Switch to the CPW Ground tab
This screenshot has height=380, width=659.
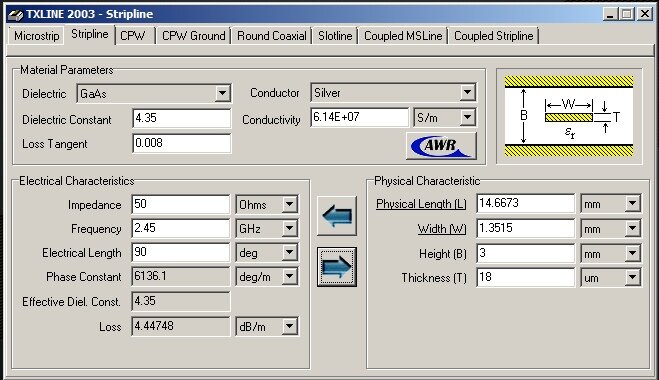coord(194,36)
